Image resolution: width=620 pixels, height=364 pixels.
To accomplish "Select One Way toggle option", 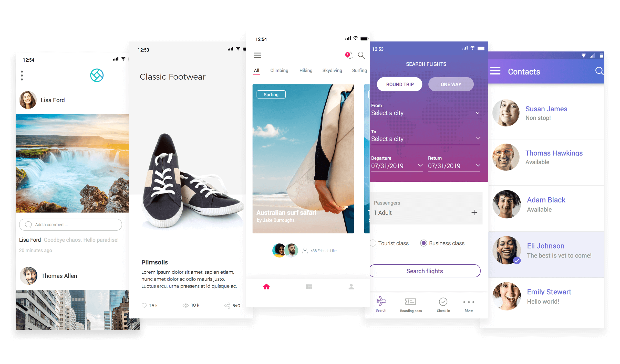I will point(450,84).
